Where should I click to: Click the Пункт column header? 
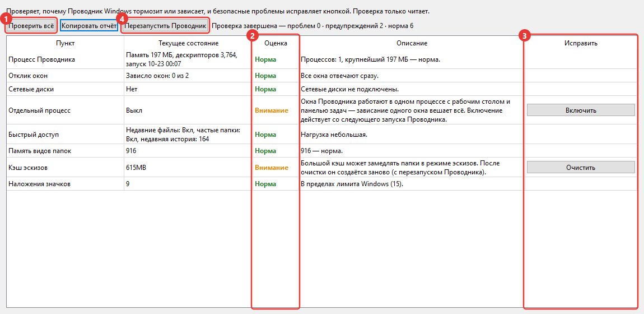66,43
